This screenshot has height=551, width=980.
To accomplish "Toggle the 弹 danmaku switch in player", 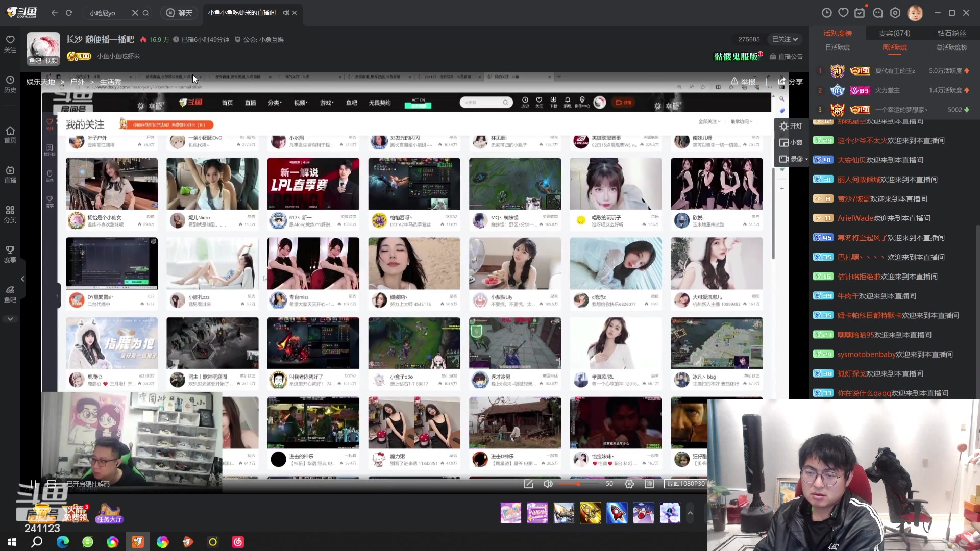I will click(x=649, y=484).
